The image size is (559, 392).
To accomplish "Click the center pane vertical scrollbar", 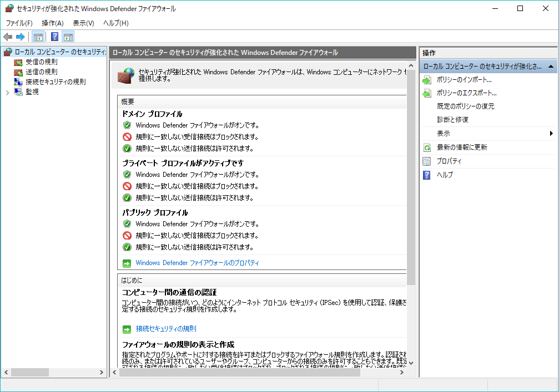I will click(x=411, y=222).
